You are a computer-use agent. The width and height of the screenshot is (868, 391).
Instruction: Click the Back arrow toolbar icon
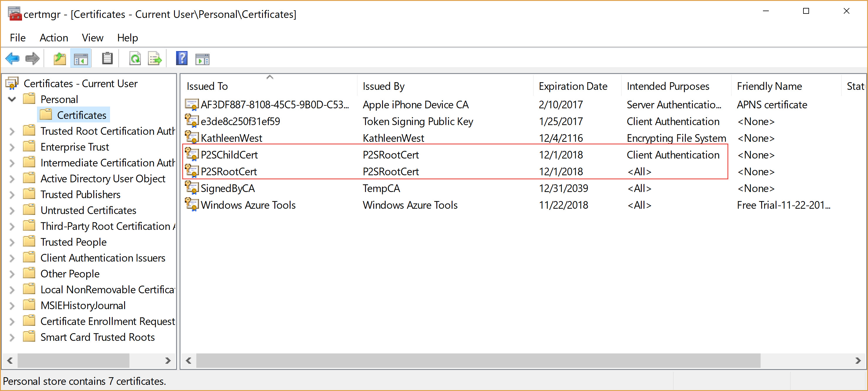[12, 59]
